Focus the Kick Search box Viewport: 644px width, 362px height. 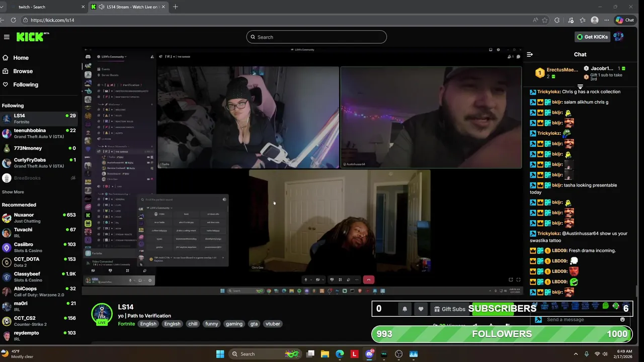(x=316, y=37)
